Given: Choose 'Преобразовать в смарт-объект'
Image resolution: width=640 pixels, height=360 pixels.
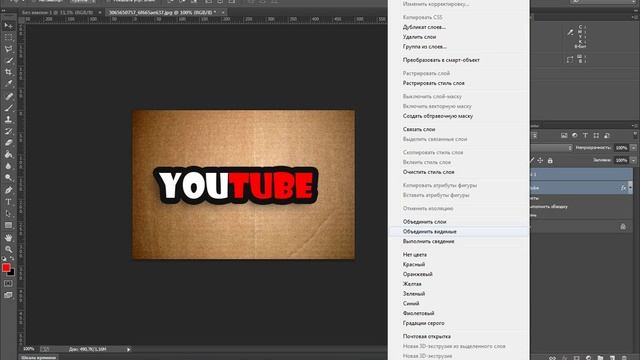Looking at the screenshot, I should (441, 60).
